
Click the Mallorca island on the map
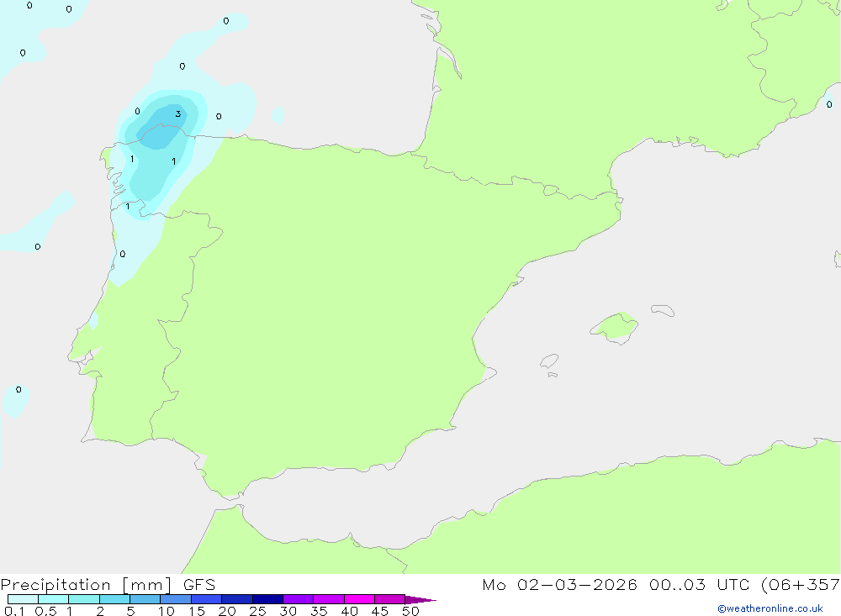(x=615, y=327)
